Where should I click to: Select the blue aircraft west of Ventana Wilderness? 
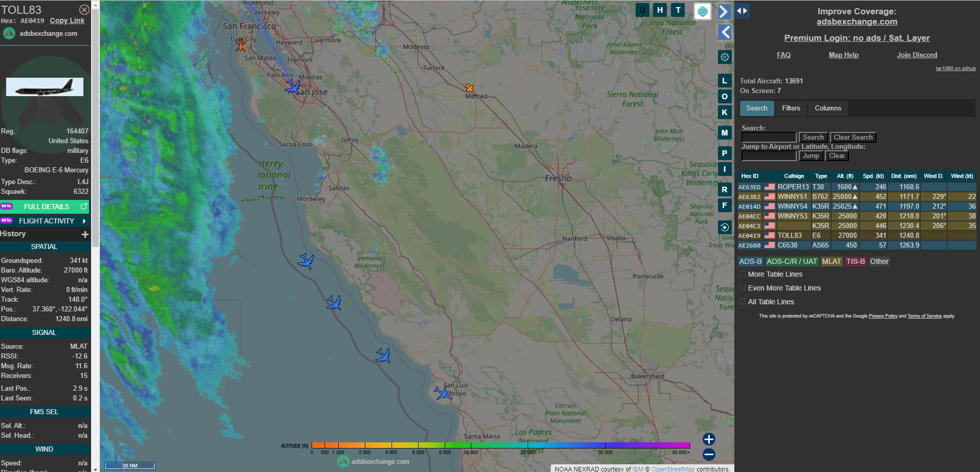click(306, 261)
